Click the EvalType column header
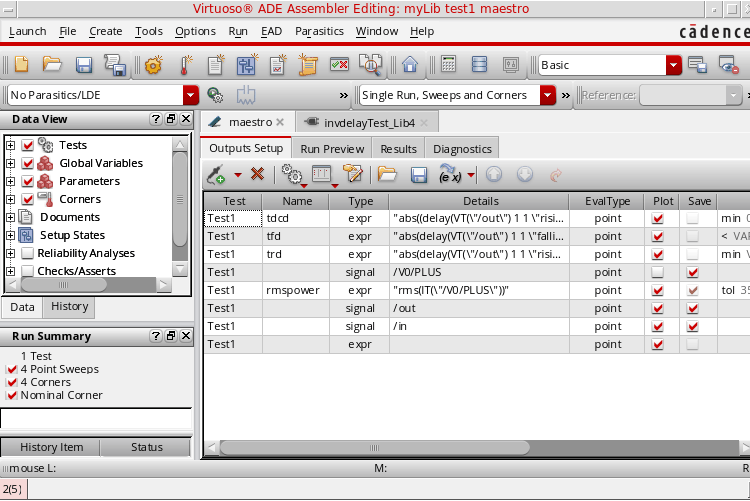The image size is (750, 501). click(x=607, y=201)
